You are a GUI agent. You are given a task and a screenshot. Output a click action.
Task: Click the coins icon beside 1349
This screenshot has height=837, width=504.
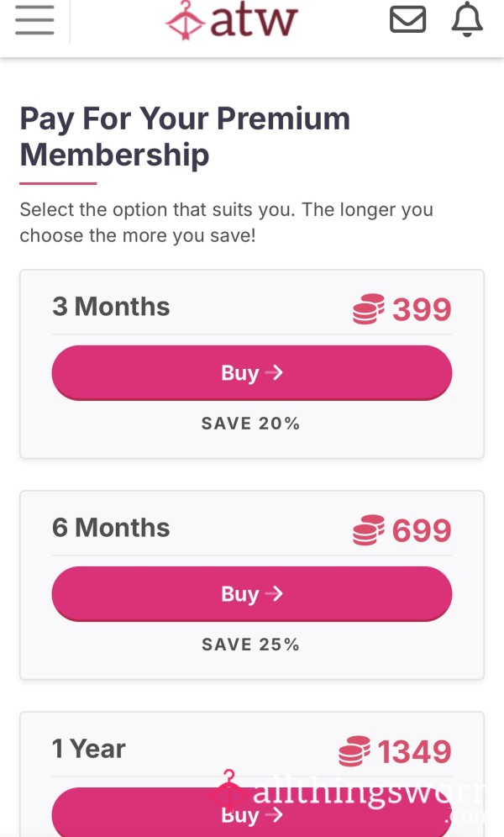(x=354, y=751)
